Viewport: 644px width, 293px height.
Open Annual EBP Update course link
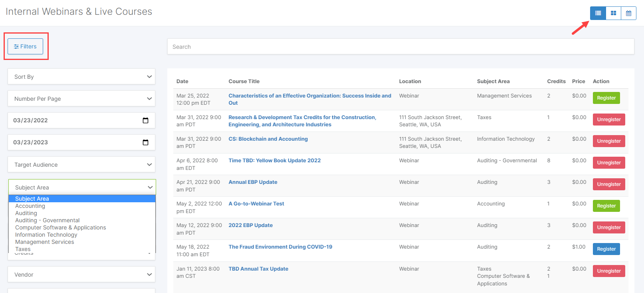click(253, 182)
